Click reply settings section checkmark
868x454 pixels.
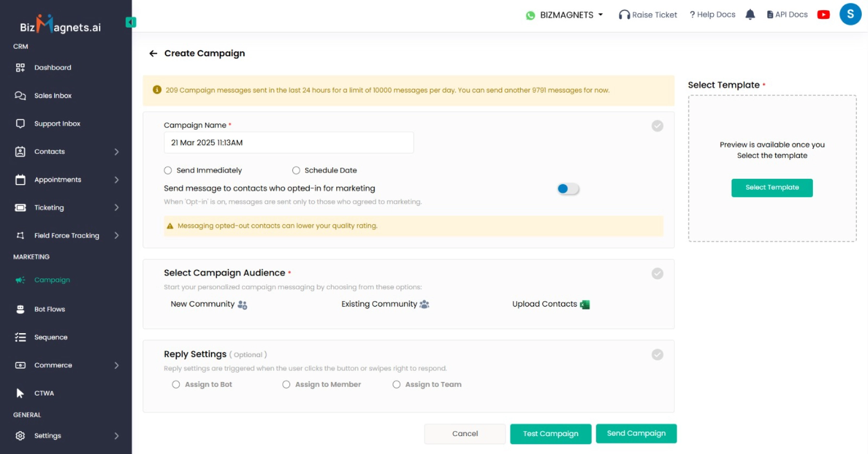(x=657, y=355)
